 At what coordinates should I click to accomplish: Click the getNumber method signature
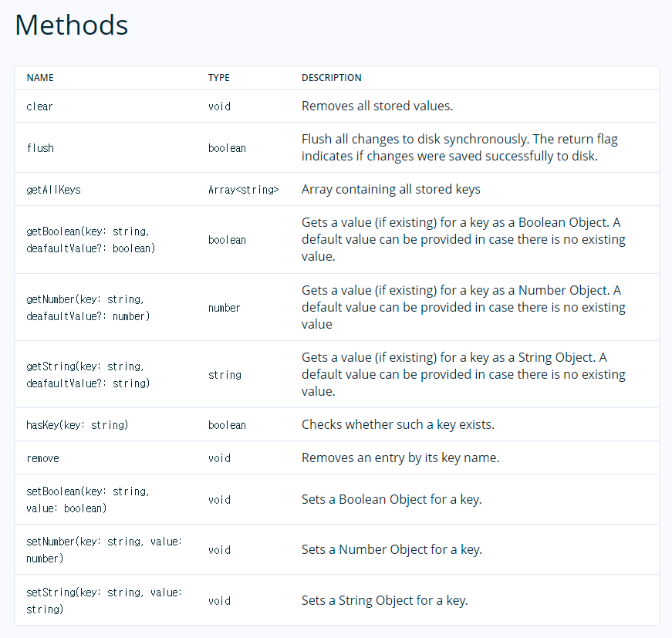tap(88, 308)
